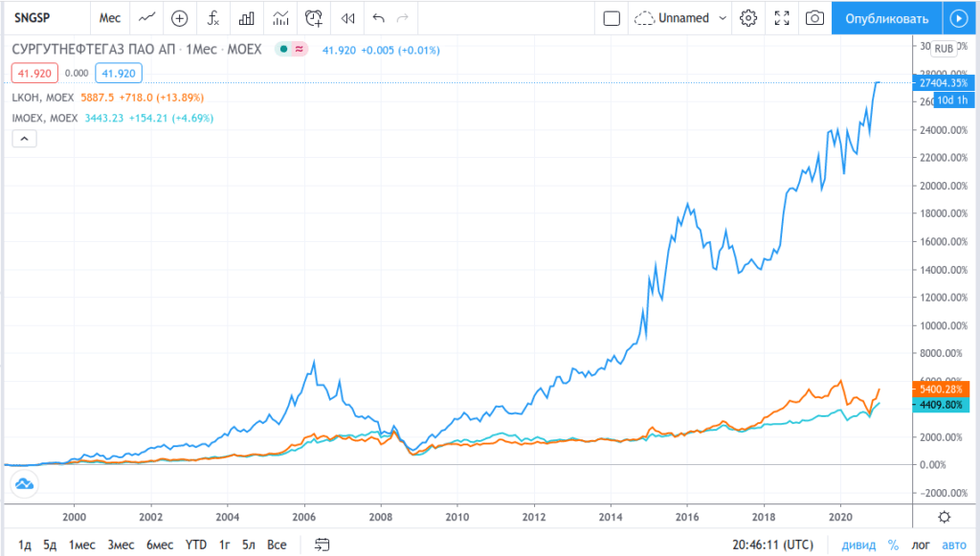Click the compare or add symbol icon
980x556 pixels.
click(x=179, y=17)
